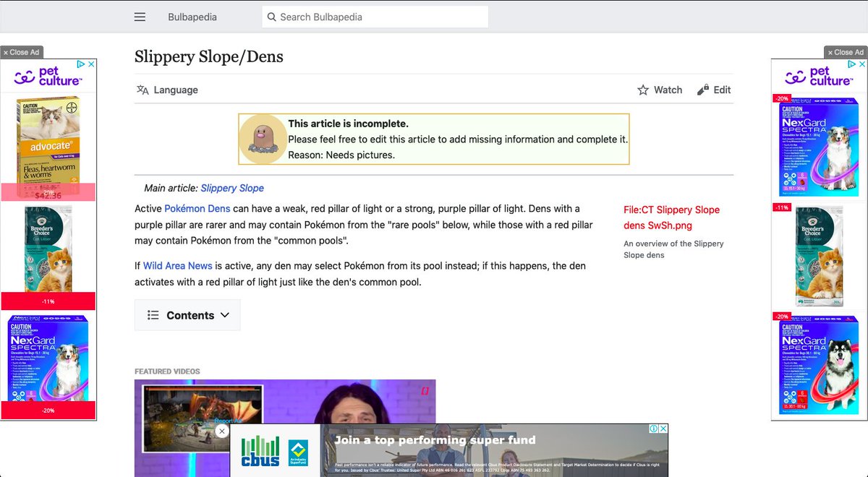This screenshot has height=477, width=868.
Task: Click the Language globe icon
Action: [142, 89]
